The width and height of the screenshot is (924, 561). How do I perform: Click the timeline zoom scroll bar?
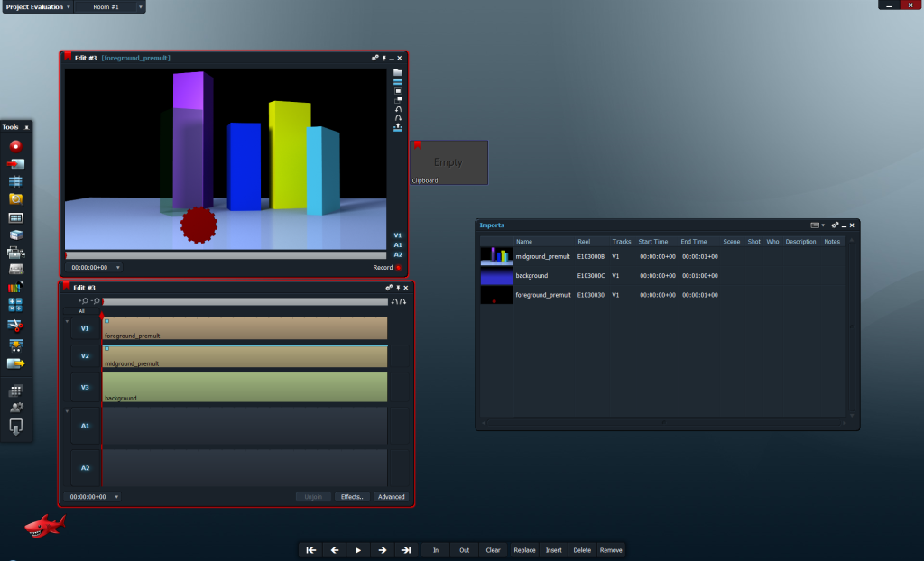pyautogui.click(x=245, y=302)
